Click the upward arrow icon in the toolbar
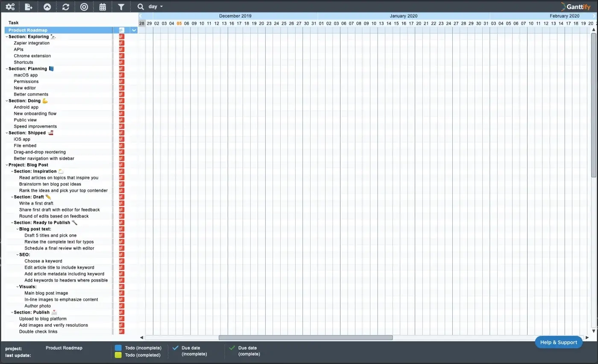Screen dimensions: 598x364 (x=47, y=6)
